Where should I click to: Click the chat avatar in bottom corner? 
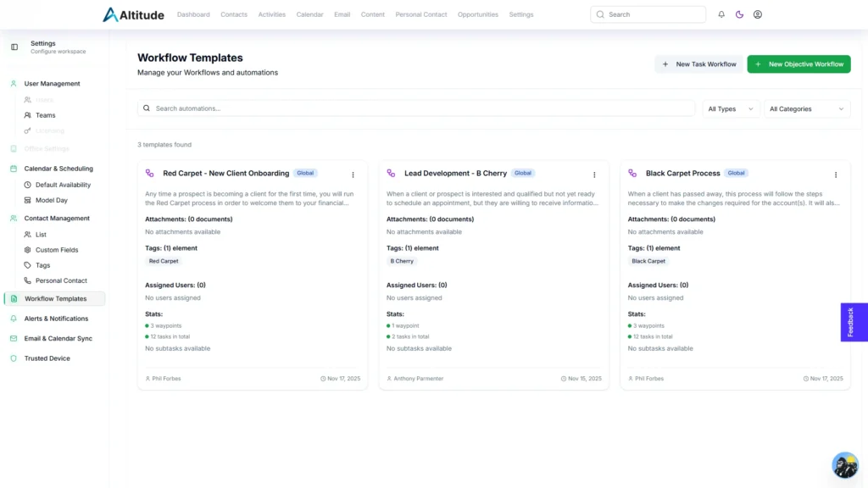click(x=844, y=464)
